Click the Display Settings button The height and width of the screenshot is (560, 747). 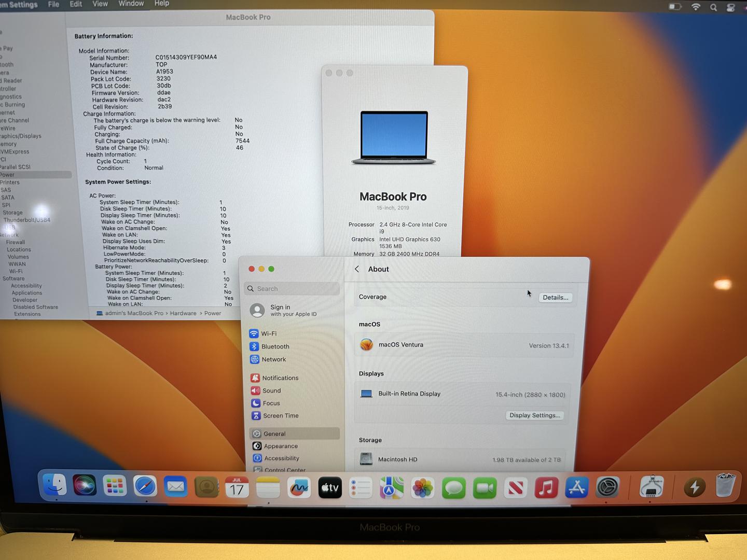[x=535, y=415]
